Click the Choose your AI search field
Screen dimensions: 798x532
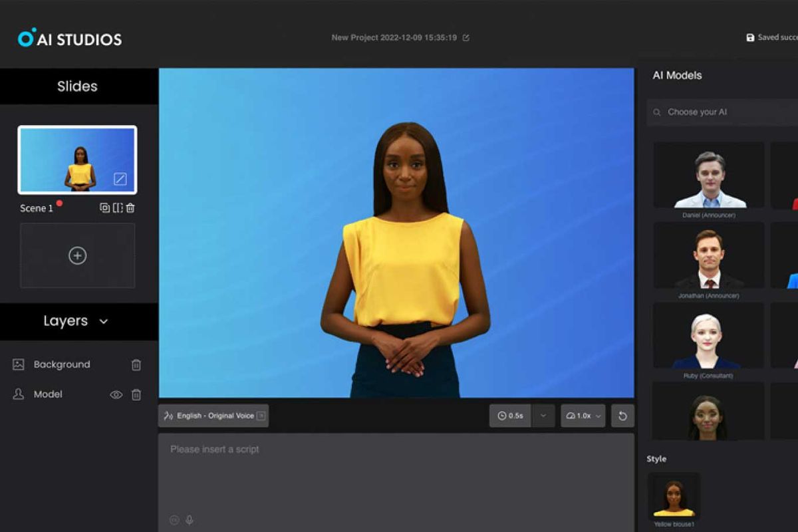tap(725, 112)
